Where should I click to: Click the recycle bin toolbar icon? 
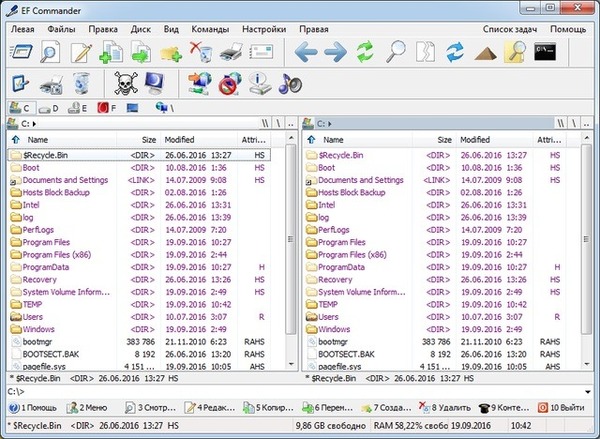[82, 82]
